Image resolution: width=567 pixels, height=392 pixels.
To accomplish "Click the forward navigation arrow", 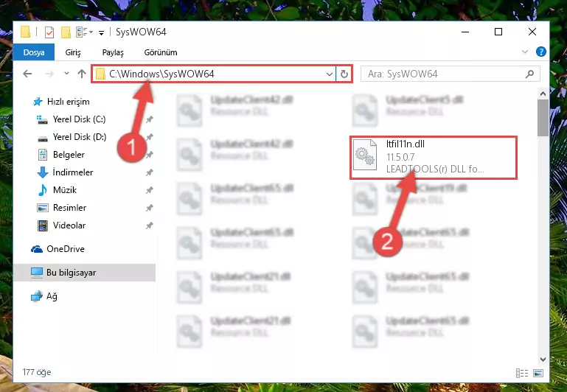I will point(49,74).
